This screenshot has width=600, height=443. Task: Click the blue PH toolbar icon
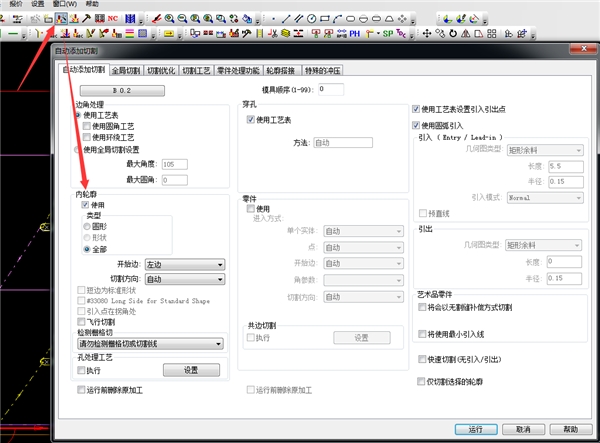click(x=354, y=33)
